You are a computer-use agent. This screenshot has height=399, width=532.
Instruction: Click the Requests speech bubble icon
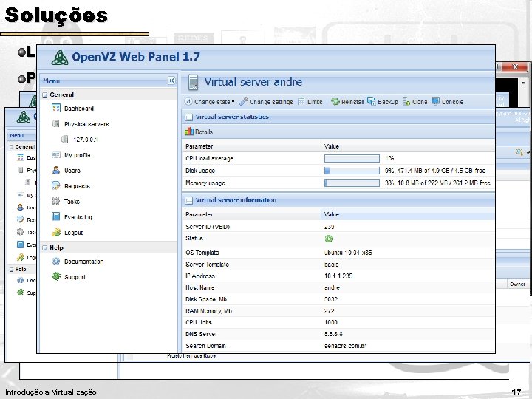tap(56, 185)
